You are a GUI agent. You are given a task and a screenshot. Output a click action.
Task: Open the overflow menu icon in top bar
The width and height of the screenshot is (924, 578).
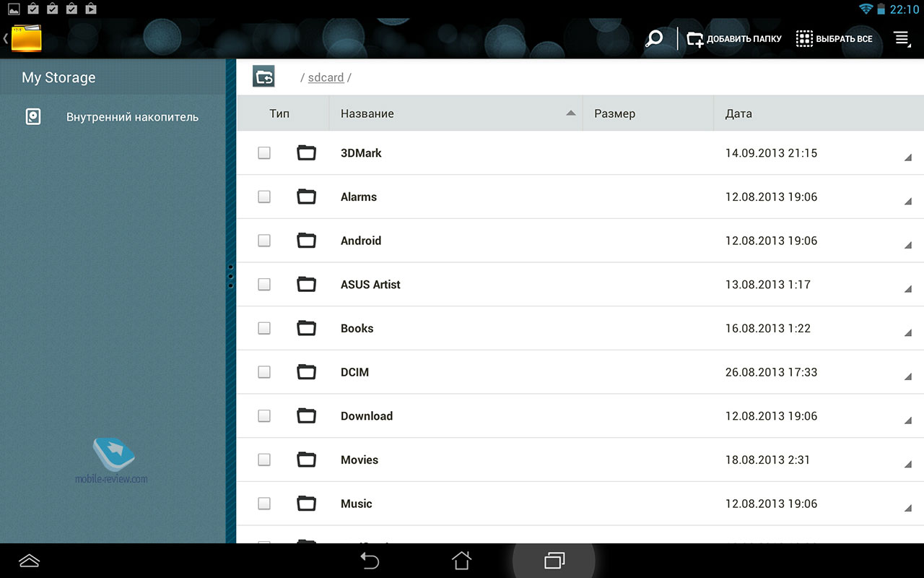click(x=902, y=39)
